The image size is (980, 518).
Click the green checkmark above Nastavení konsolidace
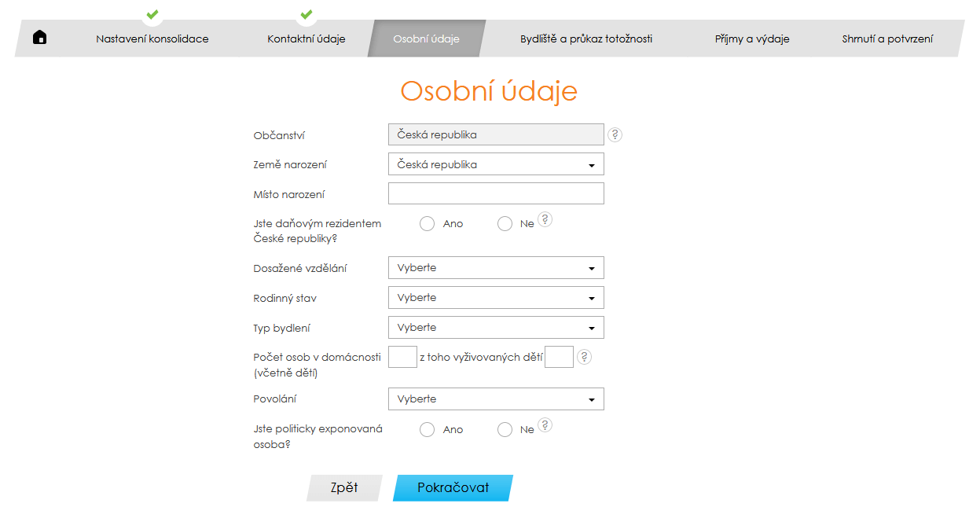tap(152, 14)
